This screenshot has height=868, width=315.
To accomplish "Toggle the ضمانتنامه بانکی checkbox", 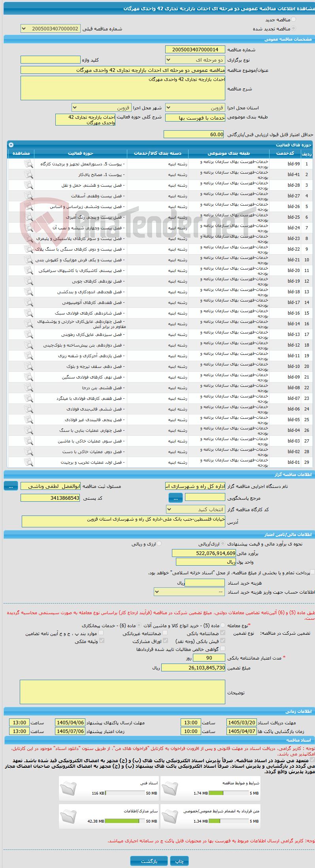I will point(223,633).
